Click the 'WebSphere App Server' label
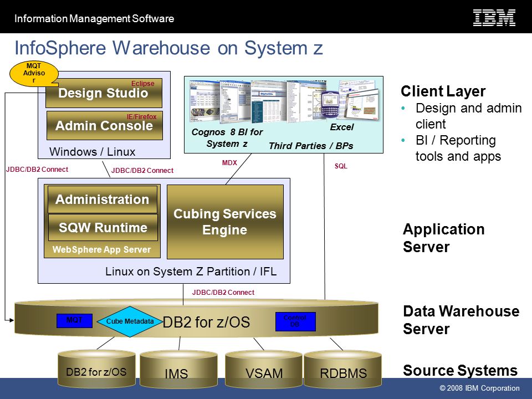 click(102, 249)
